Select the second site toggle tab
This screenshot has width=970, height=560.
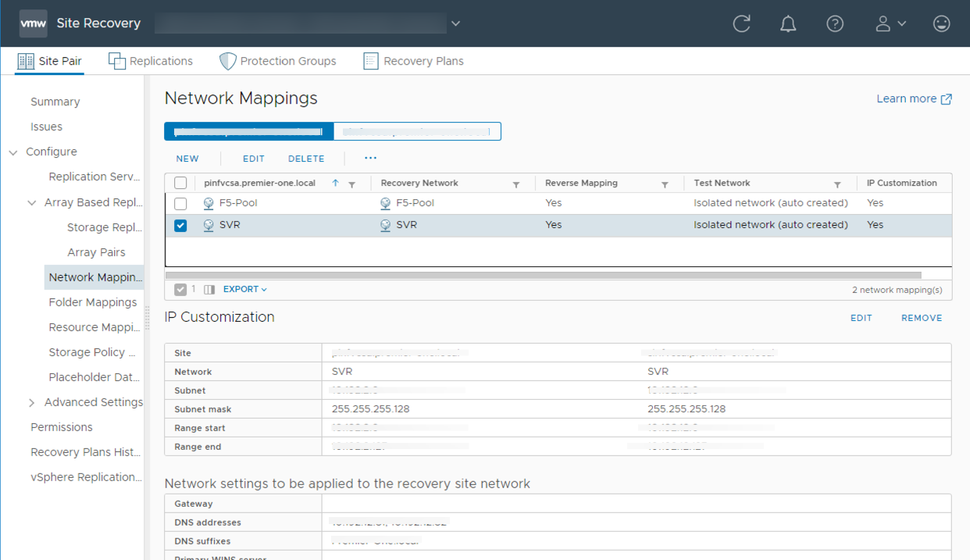click(x=417, y=131)
